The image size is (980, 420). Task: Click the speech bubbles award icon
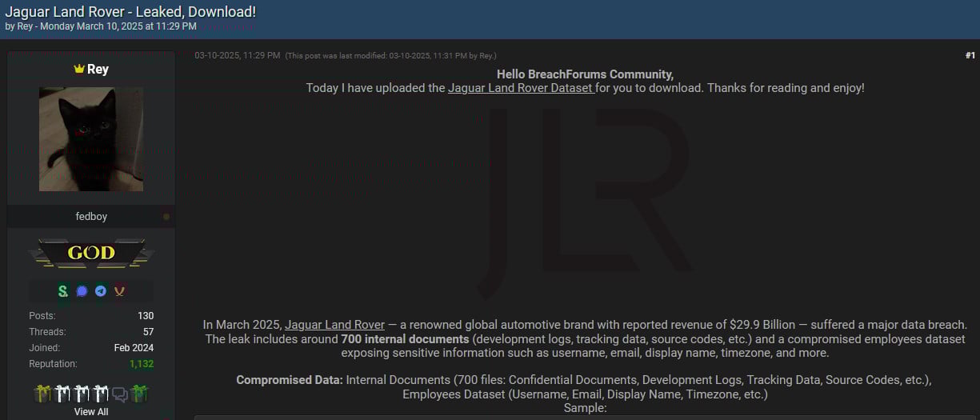(120, 394)
